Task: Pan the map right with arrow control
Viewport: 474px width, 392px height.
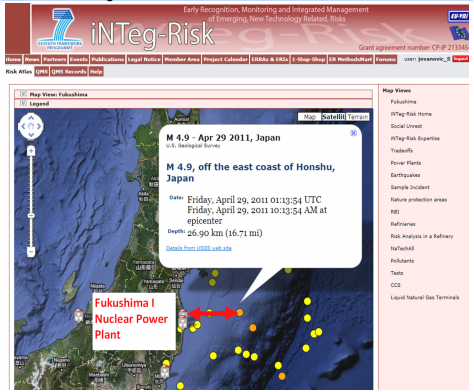Action: pos(39,126)
